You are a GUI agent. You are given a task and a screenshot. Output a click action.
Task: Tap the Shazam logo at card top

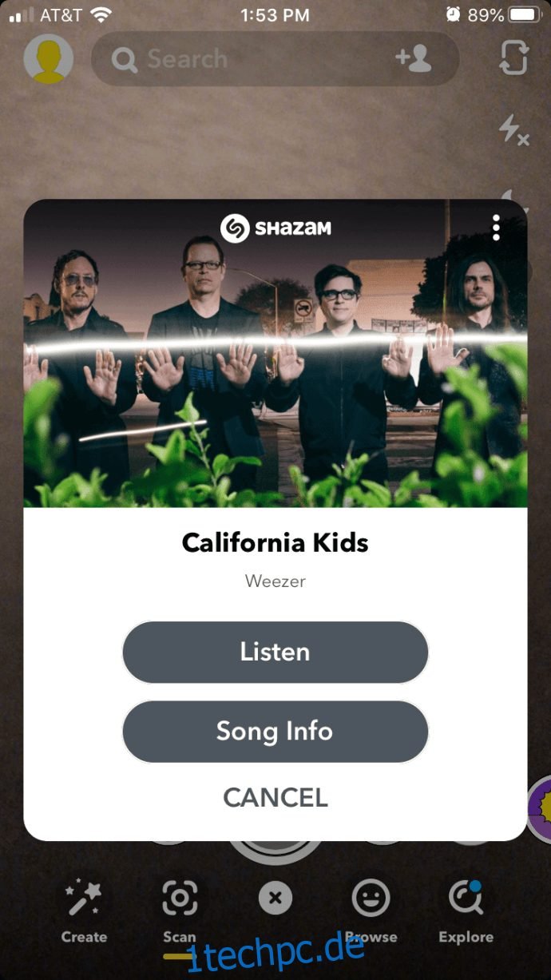(x=275, y=228)
